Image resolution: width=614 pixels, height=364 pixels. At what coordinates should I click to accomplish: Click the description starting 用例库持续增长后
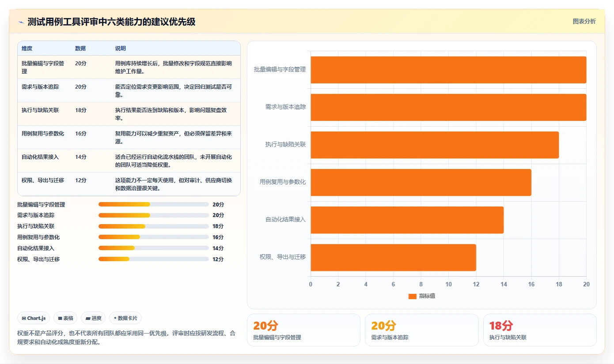pos(174,67)
